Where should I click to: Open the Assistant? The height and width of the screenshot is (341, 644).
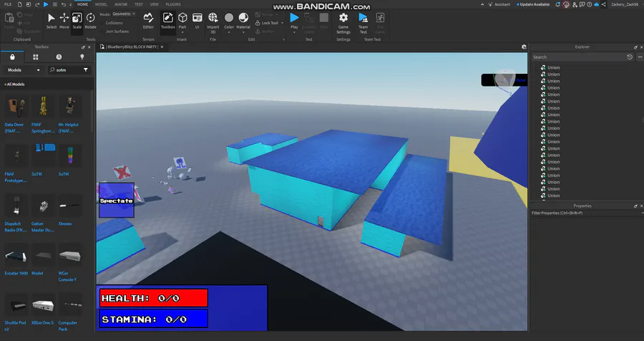point(499,4)
